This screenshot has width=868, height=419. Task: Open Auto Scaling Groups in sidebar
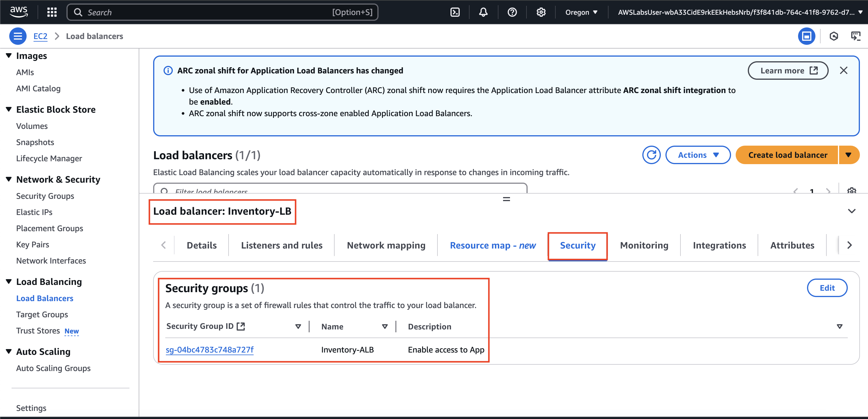coord(53,368)
